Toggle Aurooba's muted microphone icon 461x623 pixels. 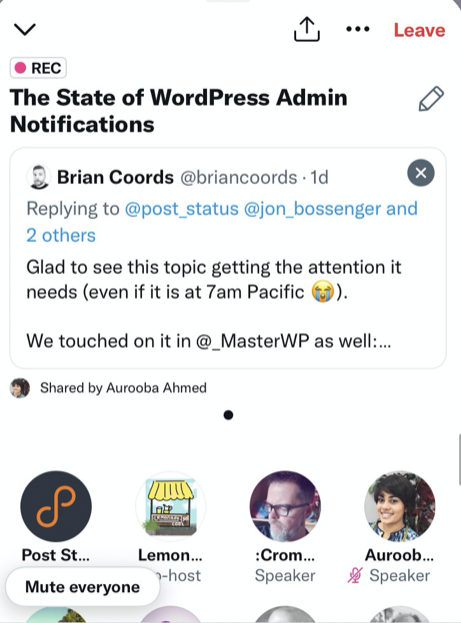pyautogui.click(x=355, y=575)
